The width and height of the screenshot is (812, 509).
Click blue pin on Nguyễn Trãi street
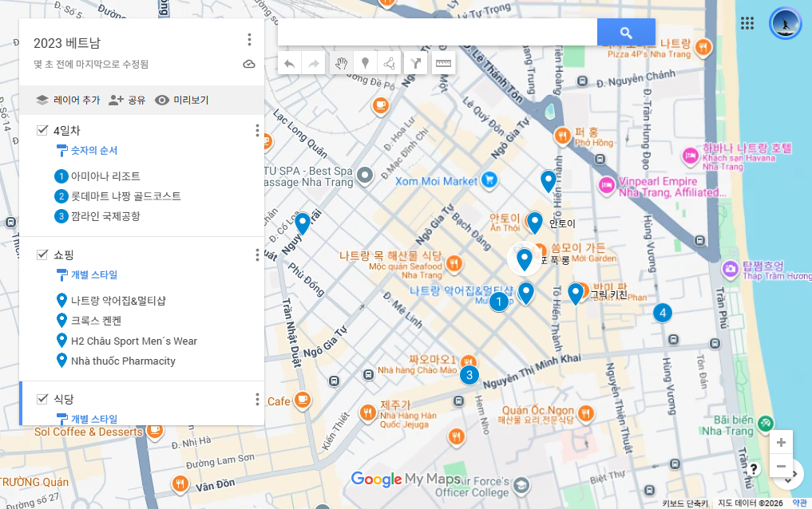pos(303,223)
